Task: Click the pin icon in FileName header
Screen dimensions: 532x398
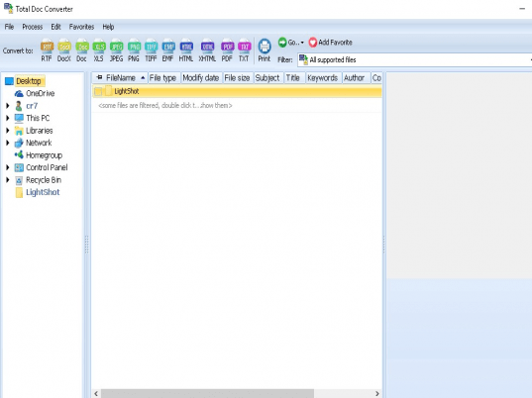Action: tap(99, 77)
